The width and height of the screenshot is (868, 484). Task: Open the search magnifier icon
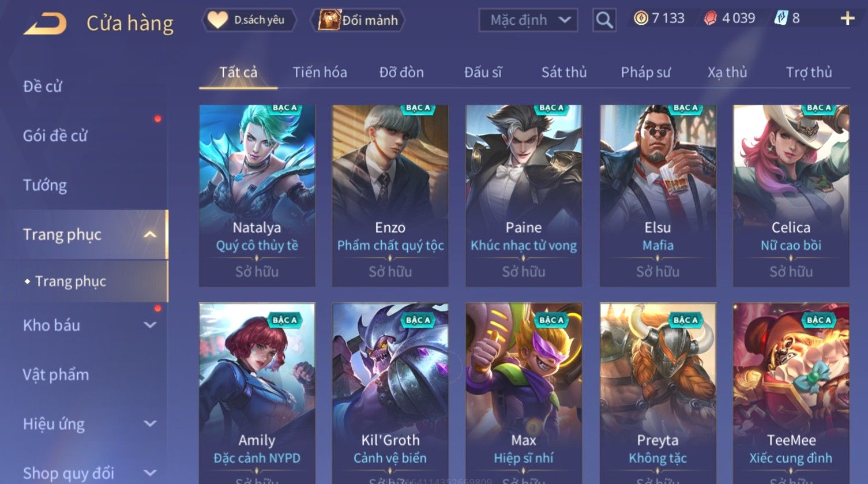tap(604, 20)
